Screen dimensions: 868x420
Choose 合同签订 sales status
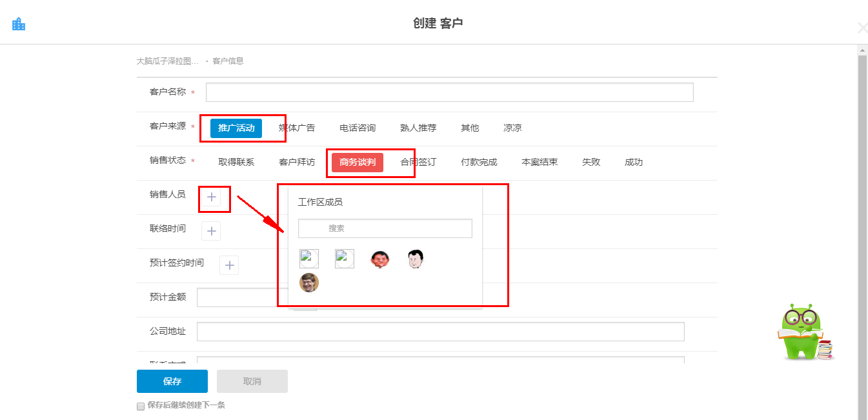[418, 163]
